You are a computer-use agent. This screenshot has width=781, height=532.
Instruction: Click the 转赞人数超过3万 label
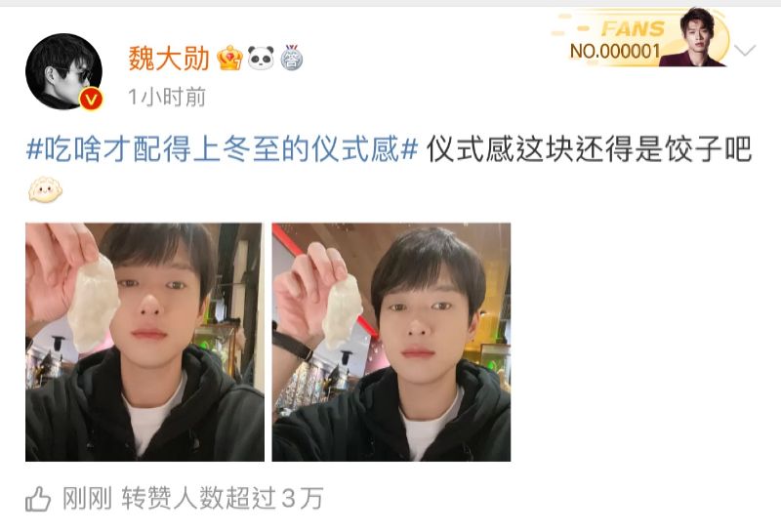coord(223,498)
